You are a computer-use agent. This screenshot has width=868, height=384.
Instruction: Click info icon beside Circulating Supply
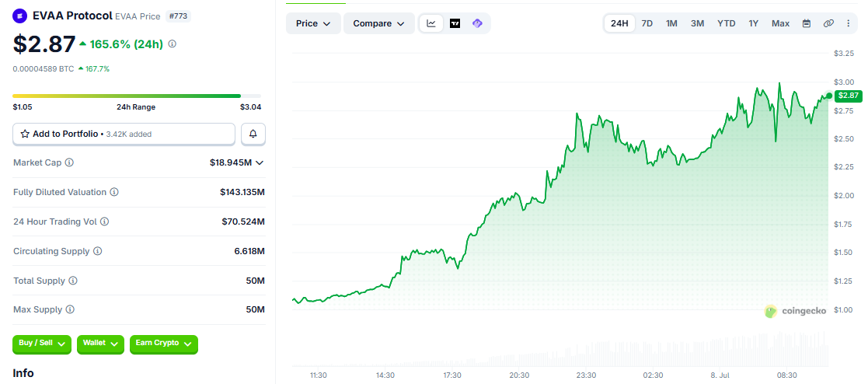[x=97, y=251]
